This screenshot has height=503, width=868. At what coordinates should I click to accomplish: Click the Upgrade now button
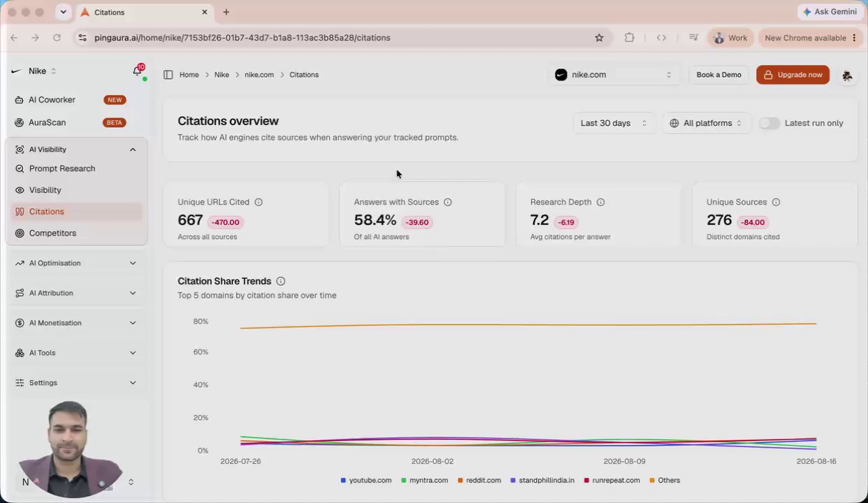click(x=793, y=75)
